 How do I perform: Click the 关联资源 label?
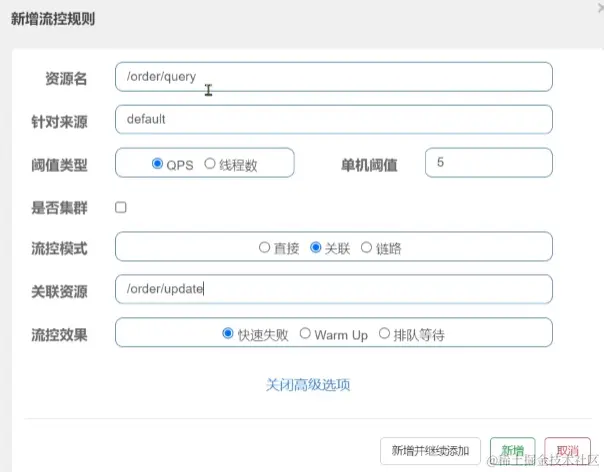(x=59, y=292)
